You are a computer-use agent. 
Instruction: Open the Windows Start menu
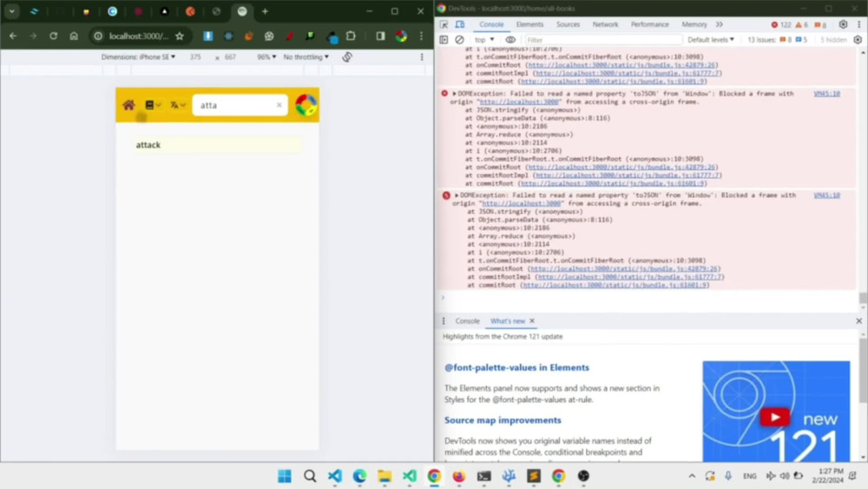coord(285,476)
